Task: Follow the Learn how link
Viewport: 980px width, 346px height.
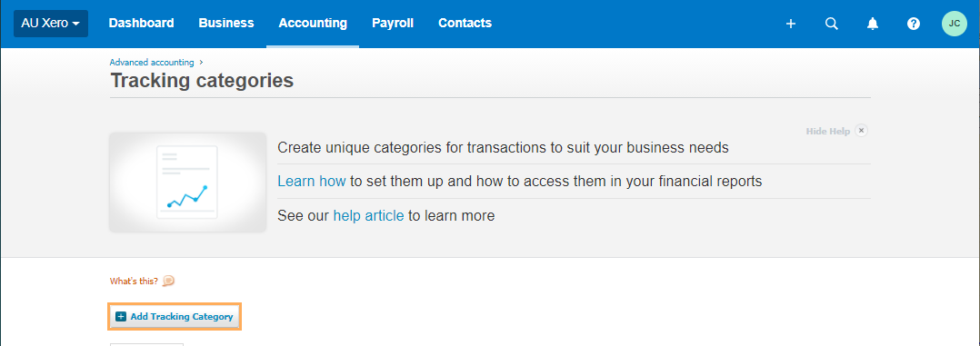Action: click(x=311, y=181)
